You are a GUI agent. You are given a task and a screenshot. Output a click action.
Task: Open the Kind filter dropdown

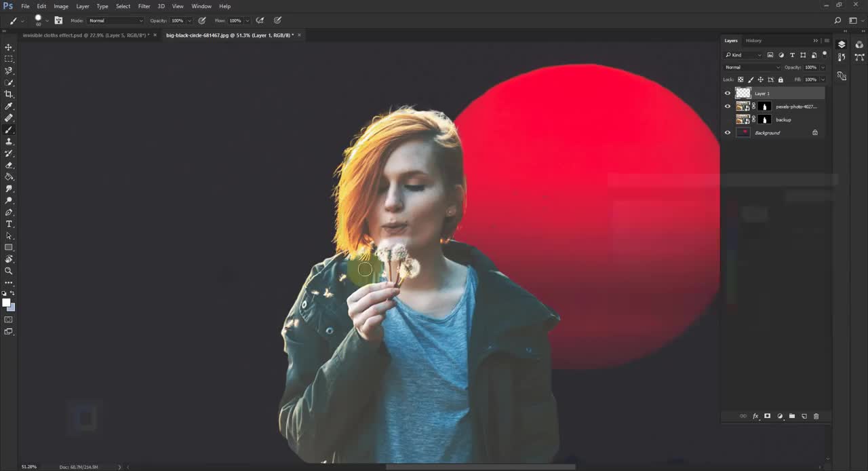[x=743, y=55]
